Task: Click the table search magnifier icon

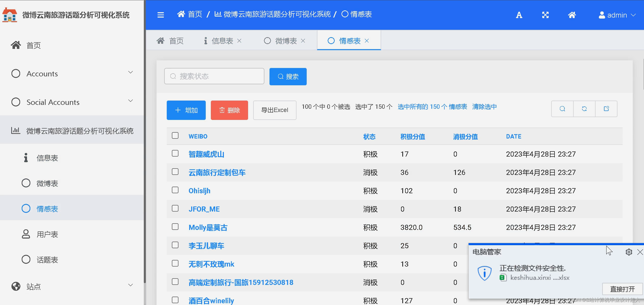Action: tap(562, 109)
